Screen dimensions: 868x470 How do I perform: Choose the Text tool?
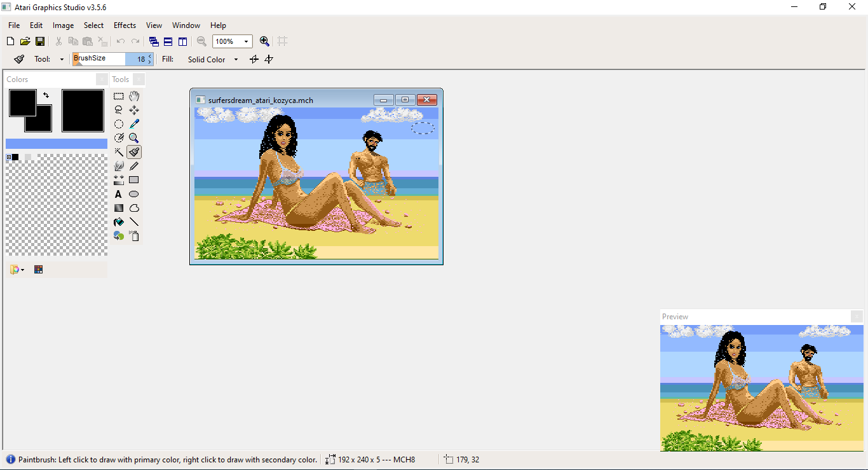(x=119, y=194)
